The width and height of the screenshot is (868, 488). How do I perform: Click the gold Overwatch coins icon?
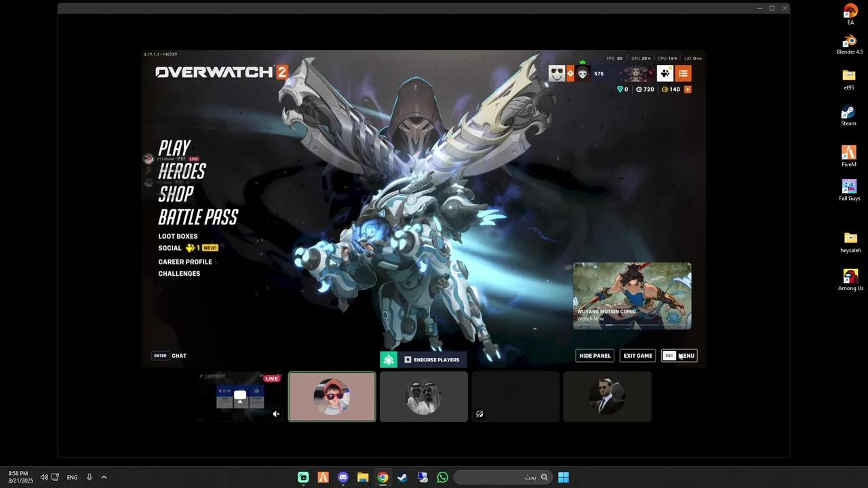coord(665,89)
